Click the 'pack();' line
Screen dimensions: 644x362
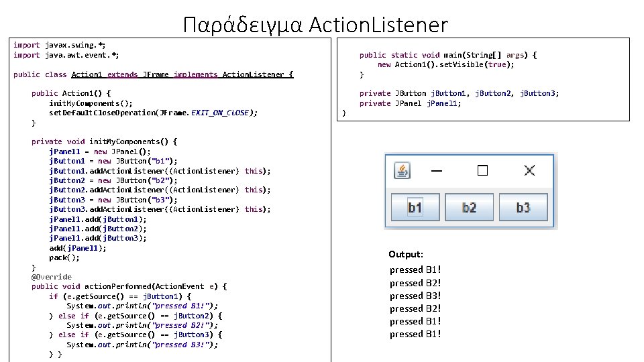(x=64, y=257)
